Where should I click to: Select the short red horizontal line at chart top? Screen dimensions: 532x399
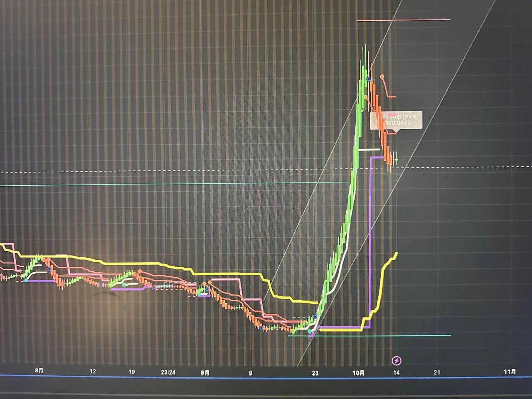tap(403, 20)
